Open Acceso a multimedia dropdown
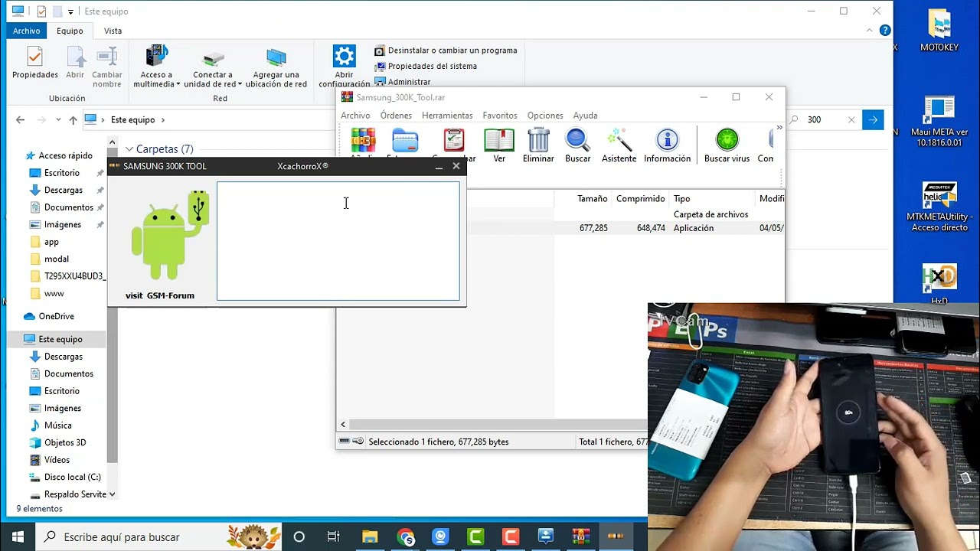980x551 pixels. 156,67
